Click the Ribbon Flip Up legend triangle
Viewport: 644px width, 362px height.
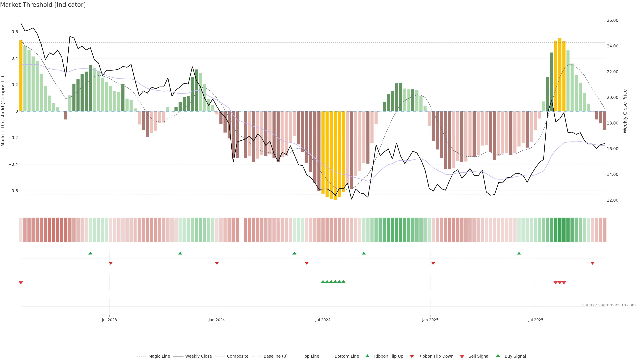click(367, 356)
